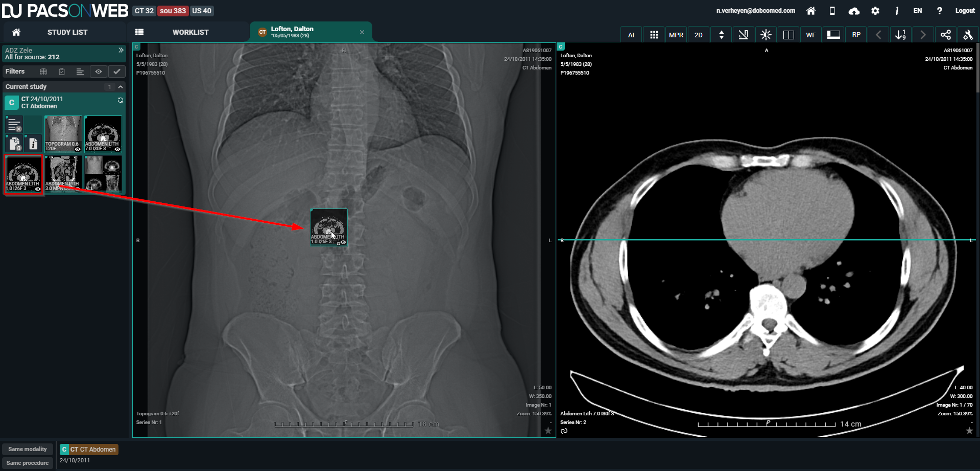The image size is (980, 471).
Task: Click the wrench tools settings icon
Action: pyautogui.click(x=968, y=35)
